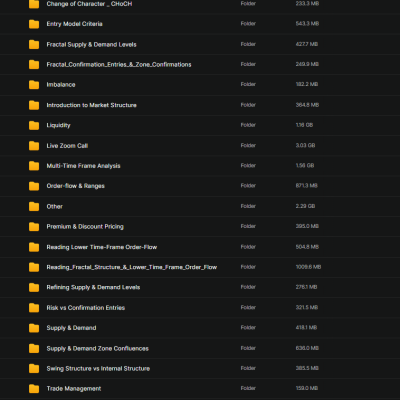Click the Other folder icon
400x400 pixels.
coord(34,206)
